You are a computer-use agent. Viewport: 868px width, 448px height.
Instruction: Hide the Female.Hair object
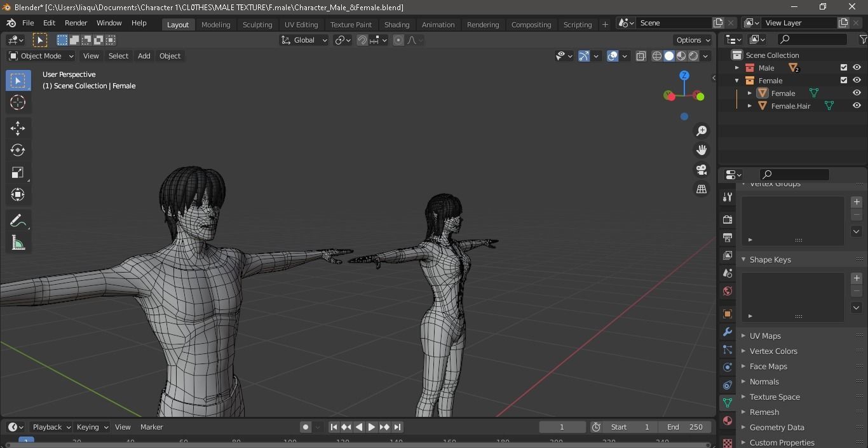[857, 105]
